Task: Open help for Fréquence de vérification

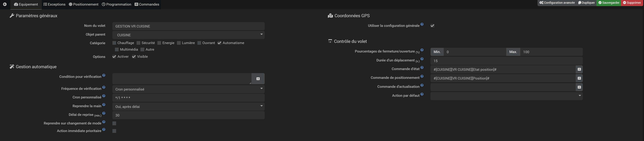Action: pyautogui.click(x=104, y=87)
